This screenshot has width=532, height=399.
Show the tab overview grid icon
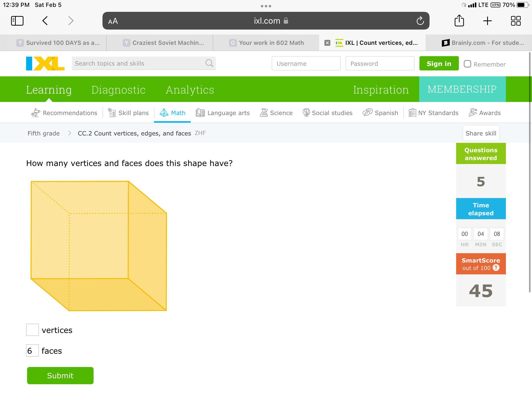point(515,21)
